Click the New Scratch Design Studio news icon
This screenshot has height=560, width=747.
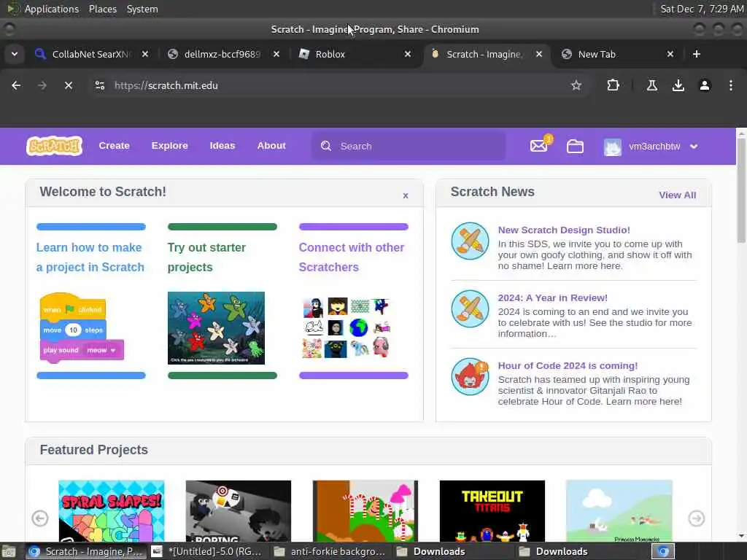[x=471, y=241]
